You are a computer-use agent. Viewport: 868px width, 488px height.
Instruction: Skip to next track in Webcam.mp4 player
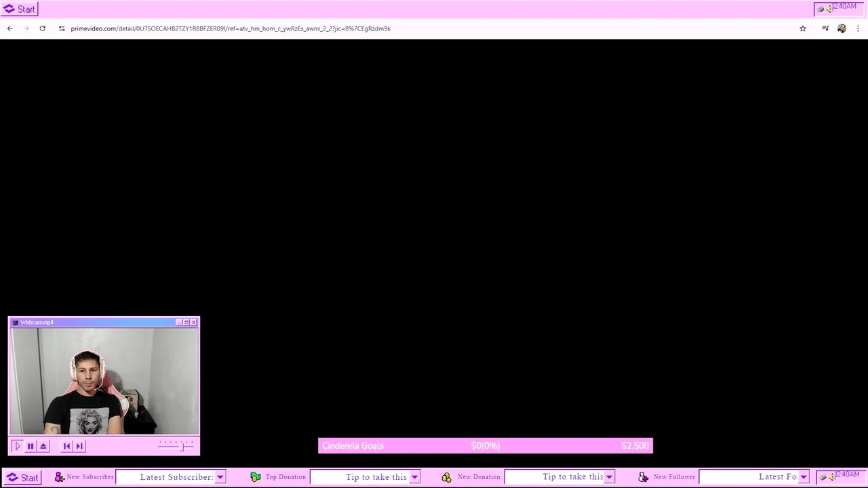click(79, 446)
